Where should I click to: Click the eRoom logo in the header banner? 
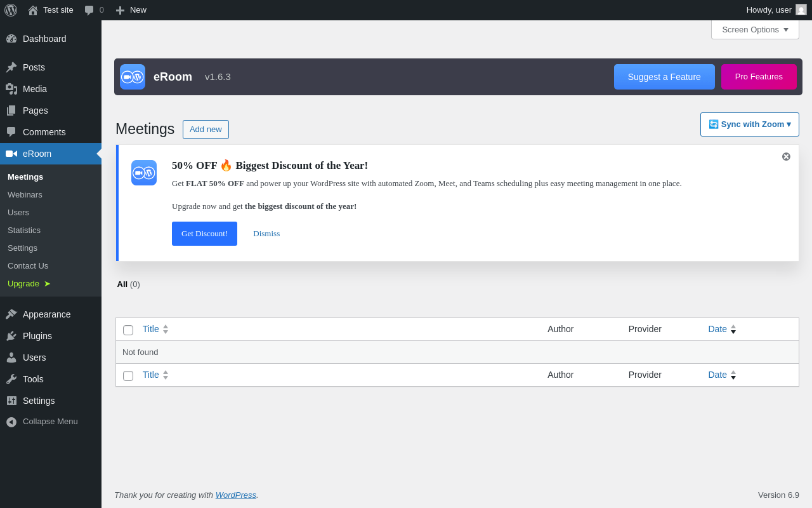(133, 77)
